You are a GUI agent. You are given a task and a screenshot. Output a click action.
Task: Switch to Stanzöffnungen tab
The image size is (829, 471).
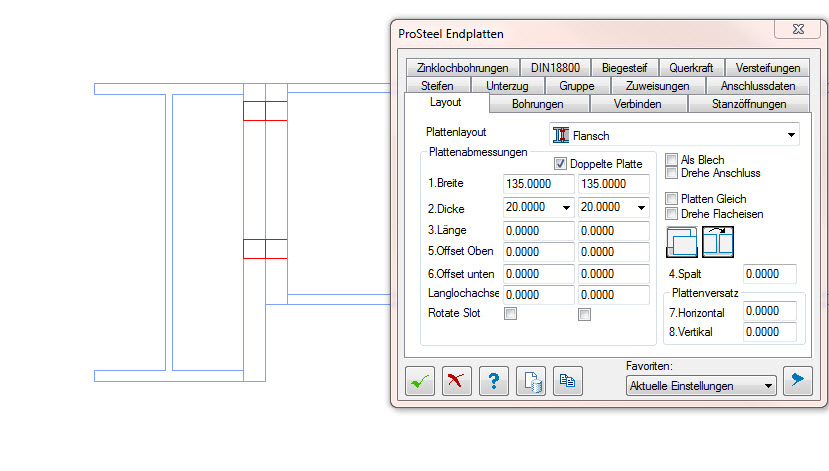(749, 104)
